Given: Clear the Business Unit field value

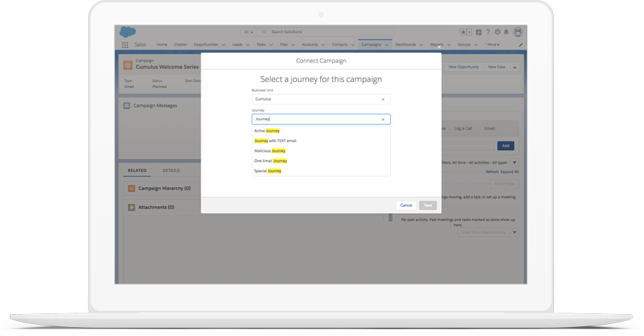Looking at the screenshot, I should click(x=382, y=99).
